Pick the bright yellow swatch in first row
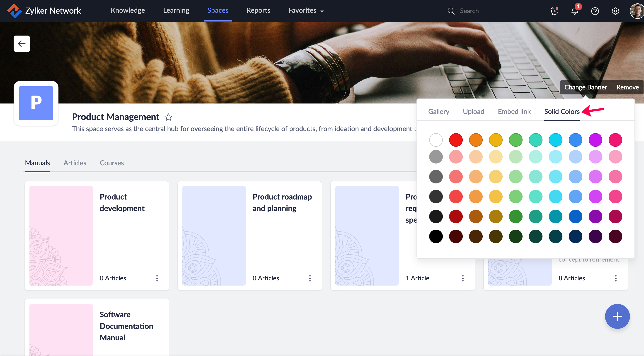Viewport: 644px width, 356px height. tap(496, 140)
